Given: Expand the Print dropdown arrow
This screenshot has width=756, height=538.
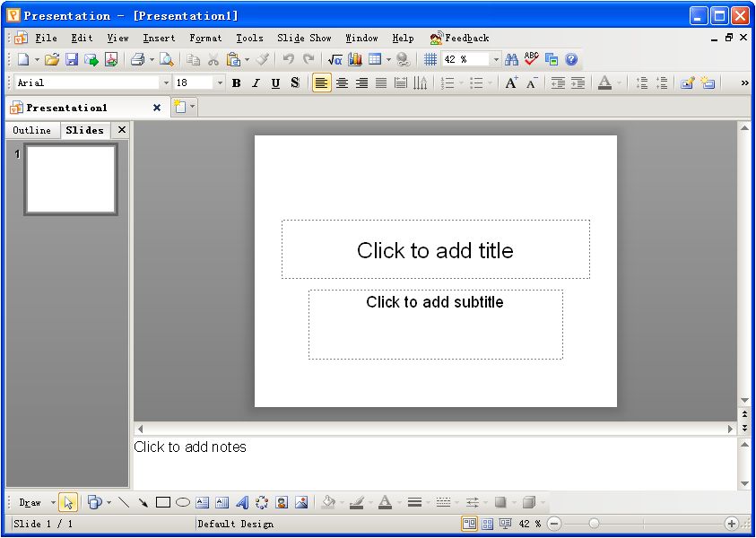Looking at the screenshot, I should tap(152, 60).
